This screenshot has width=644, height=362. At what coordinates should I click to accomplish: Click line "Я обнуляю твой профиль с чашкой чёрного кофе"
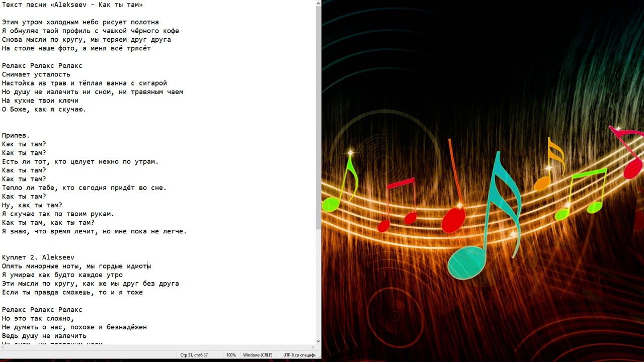pos(91,31)
